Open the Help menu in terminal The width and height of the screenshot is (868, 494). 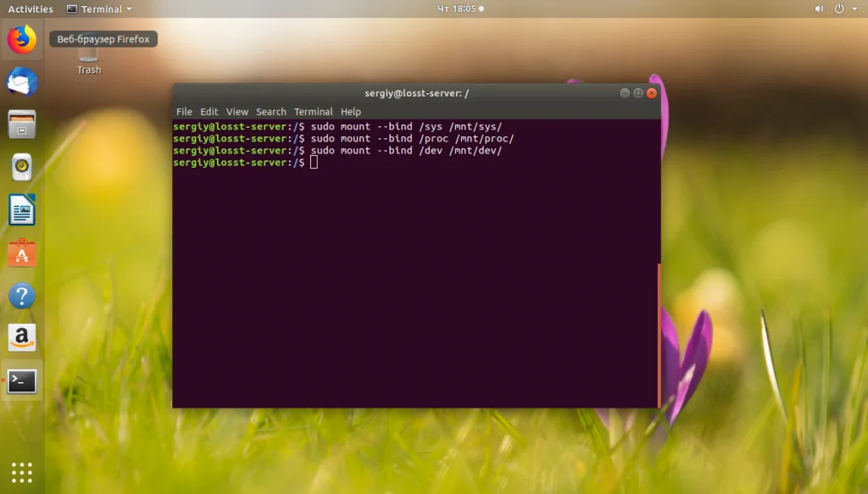click(x=350, y=112)
